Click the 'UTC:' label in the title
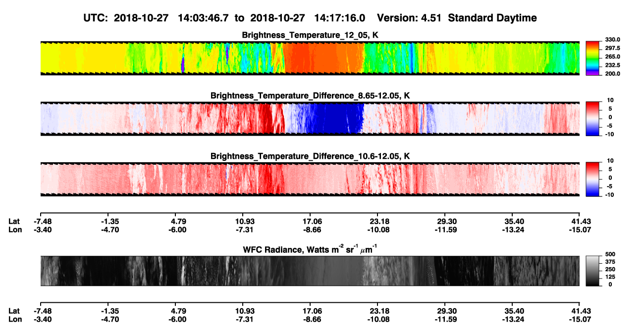This screenshot has height=330, width=644. point(96,18)
